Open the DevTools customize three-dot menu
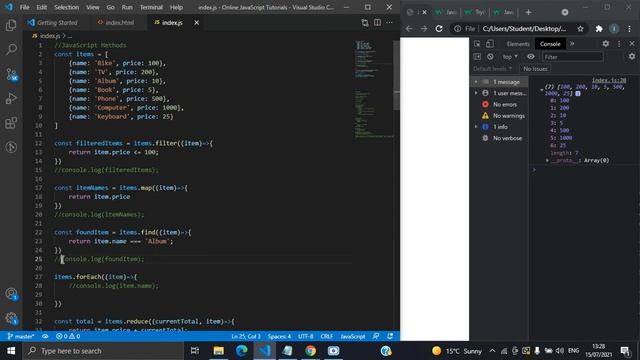 [x=619, y=44]
